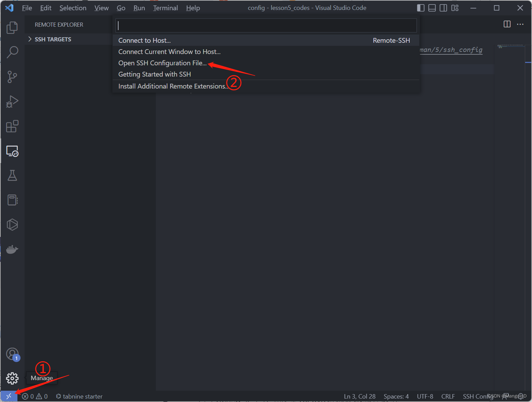The height and width of the screenshot is (402, 532).
Task: Open the Terminal menu
Action: click(165, 8)
